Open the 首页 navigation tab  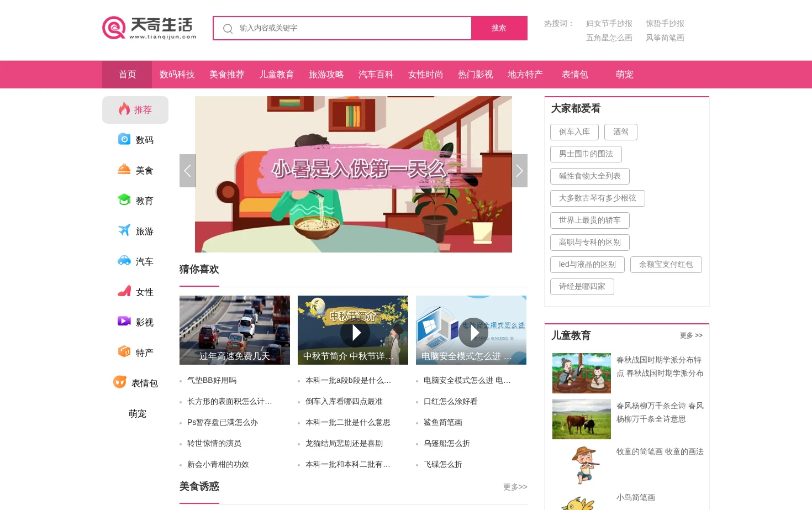[x=127, y=75]
